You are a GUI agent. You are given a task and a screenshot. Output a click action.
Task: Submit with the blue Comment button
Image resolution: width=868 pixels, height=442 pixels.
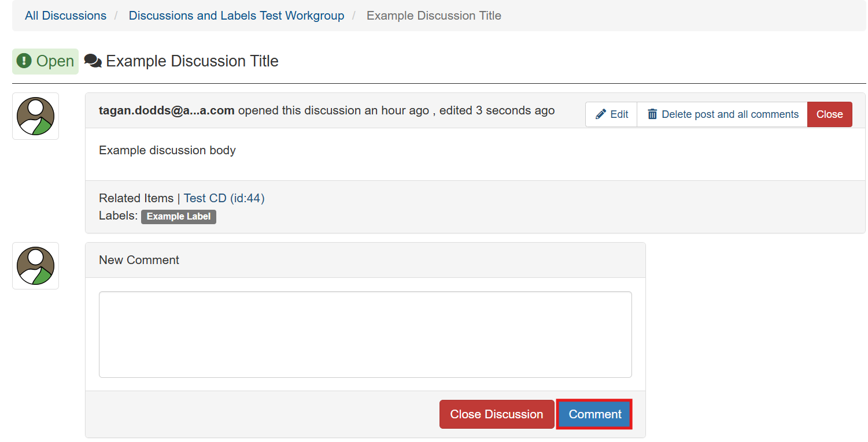click(x=594, y=414)
